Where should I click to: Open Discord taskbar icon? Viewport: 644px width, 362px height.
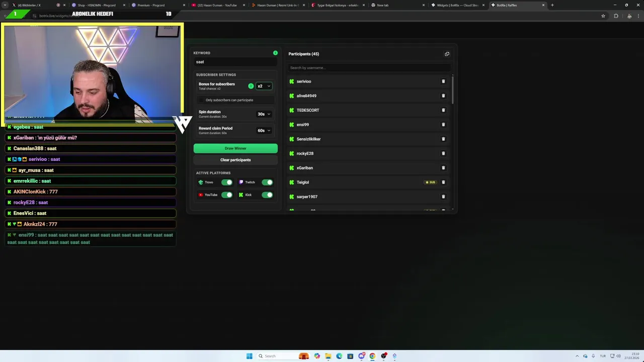click(361, 356)
